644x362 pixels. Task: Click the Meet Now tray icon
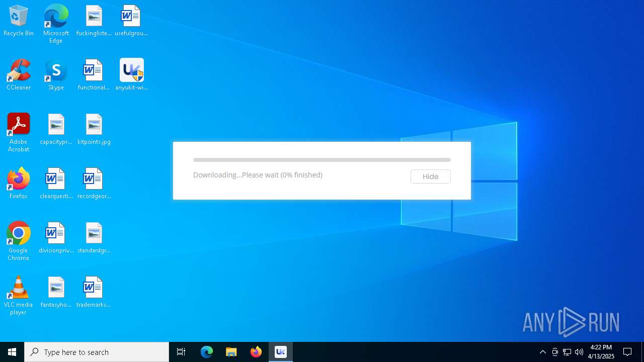[x=555, y=352]
